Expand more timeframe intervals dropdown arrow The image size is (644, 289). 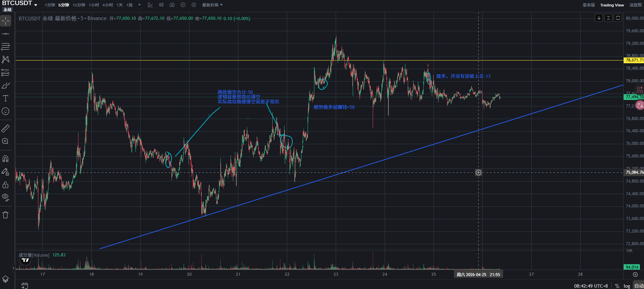pos(140,5)
